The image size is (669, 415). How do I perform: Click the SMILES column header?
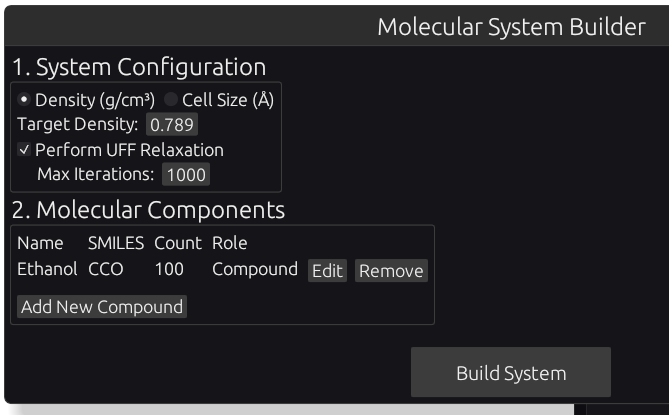(116, 243)
